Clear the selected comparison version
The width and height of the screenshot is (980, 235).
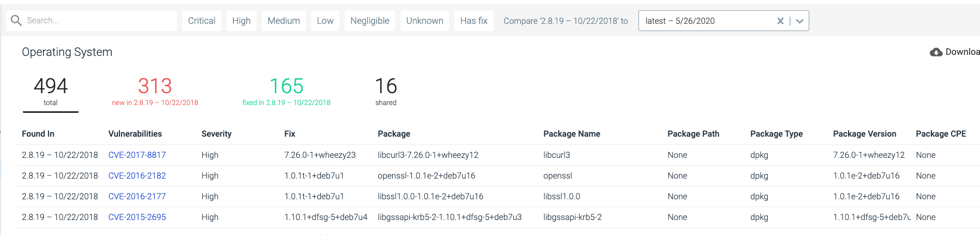click(x=780, y=21)
